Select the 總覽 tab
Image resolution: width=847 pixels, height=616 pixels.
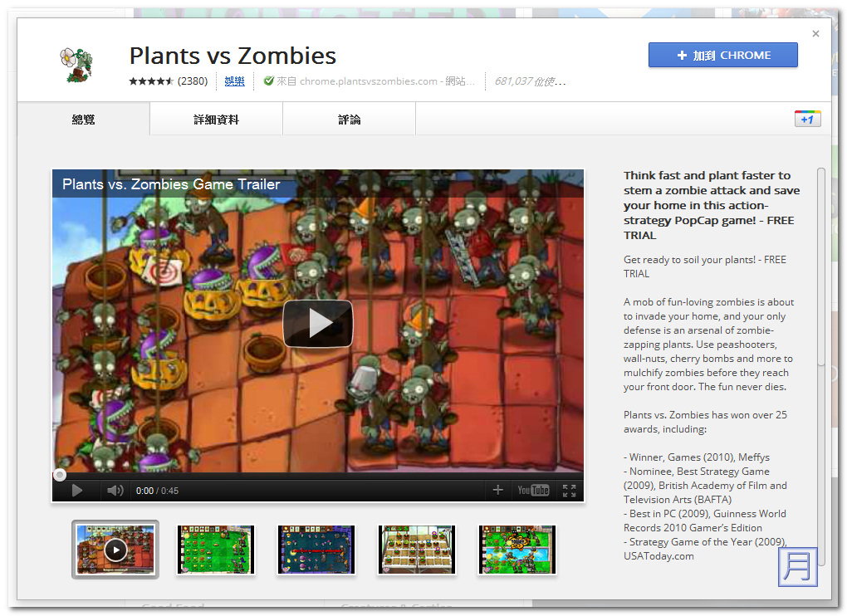click(83, 120)
